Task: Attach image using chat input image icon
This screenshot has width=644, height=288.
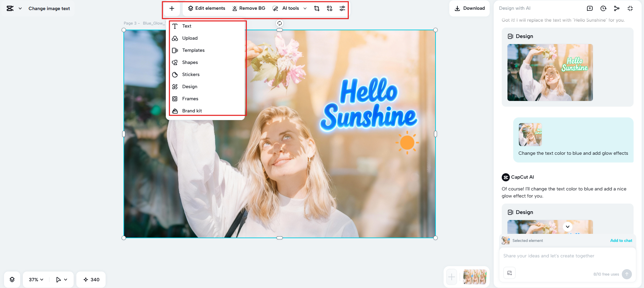Action: (x=509, y=273)
